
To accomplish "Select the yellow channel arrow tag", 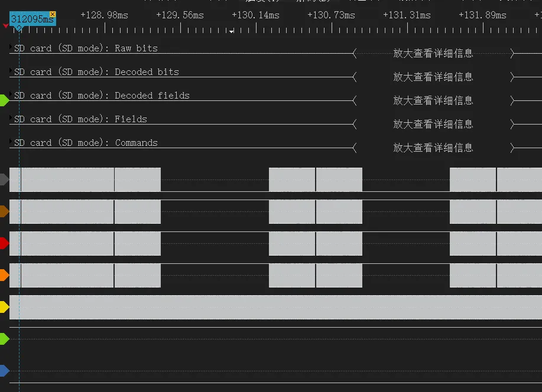I will coord(4,307).
